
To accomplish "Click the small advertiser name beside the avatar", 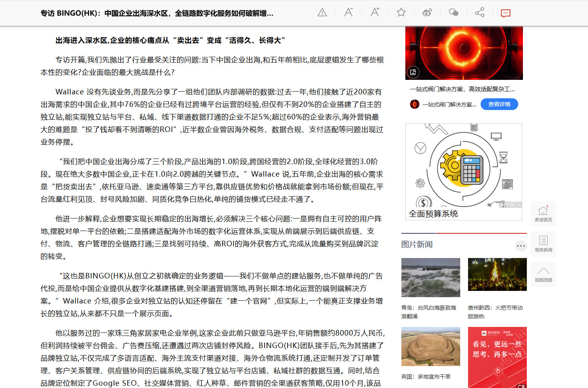I will coord(449,105).
